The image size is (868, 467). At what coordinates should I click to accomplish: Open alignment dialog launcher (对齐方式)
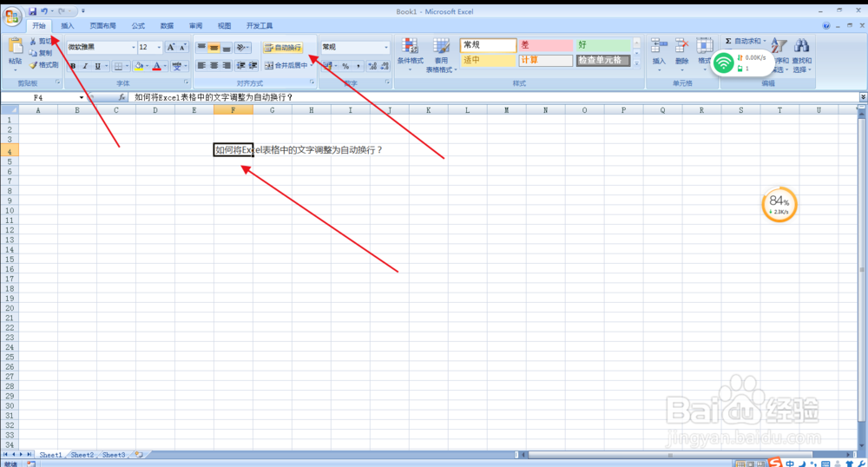[312, 82]
